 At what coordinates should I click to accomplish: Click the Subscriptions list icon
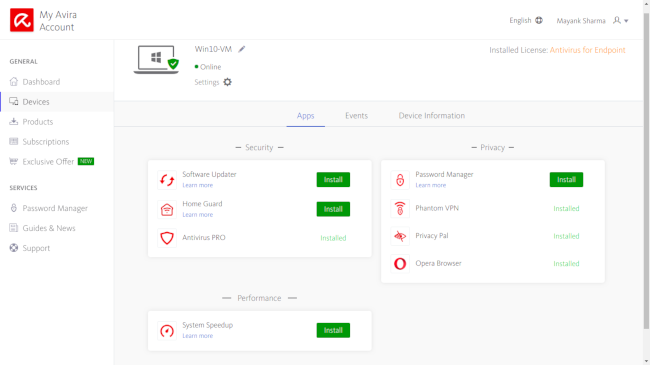tap(14, 141)
